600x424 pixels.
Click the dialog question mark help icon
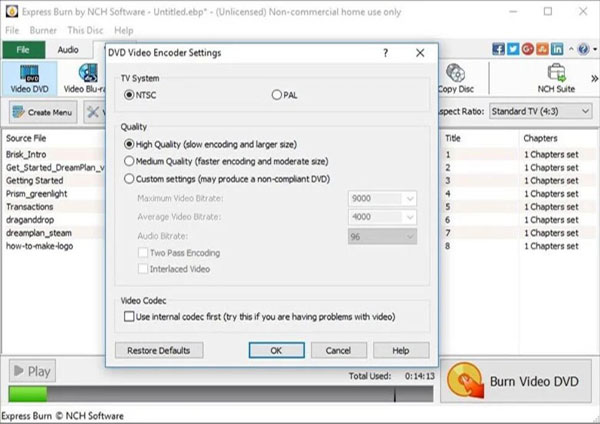[x=386, y=53]
